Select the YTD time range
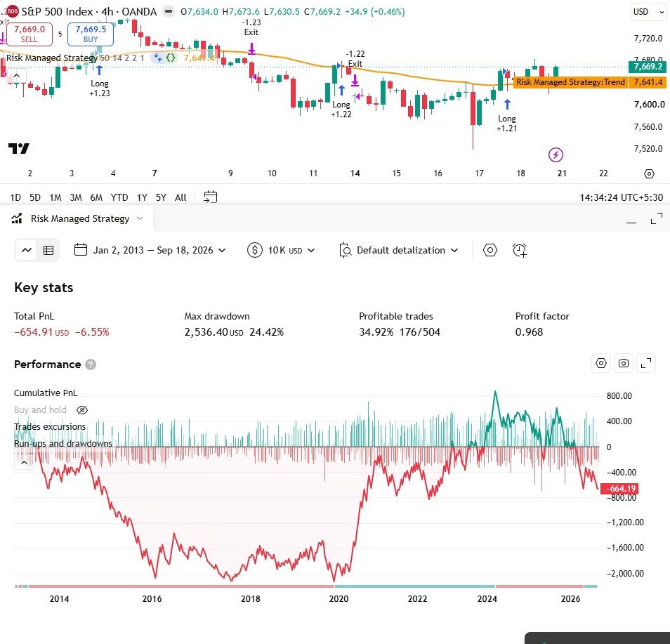The height and width of the screenshot is (644, 670). [119, 197]
